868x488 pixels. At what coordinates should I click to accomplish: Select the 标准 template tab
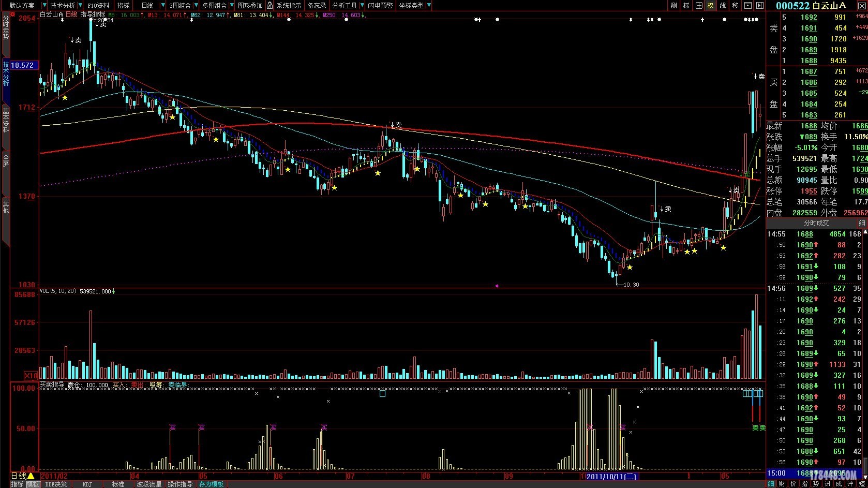[x=118, y=484]
